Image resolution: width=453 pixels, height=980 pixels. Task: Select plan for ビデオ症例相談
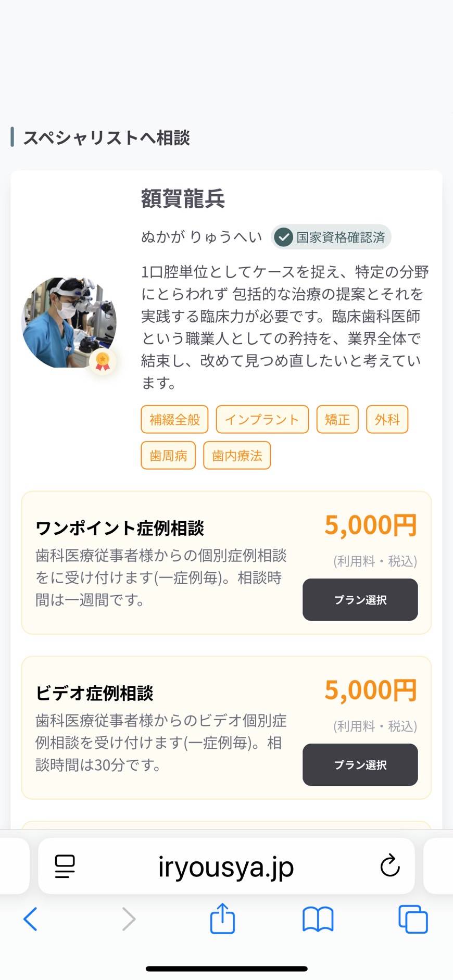point(360,765)
